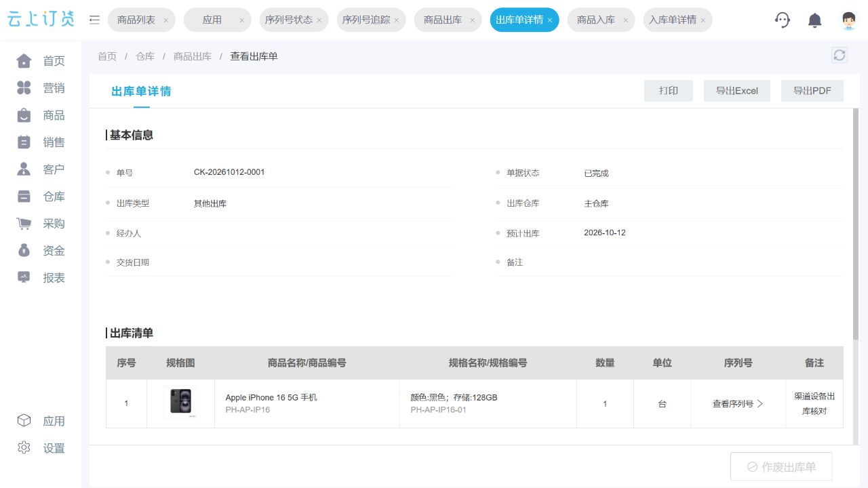This screenshot has height=488, width=868.
Task: Open the user avatar menu
Action: [848, 20]
